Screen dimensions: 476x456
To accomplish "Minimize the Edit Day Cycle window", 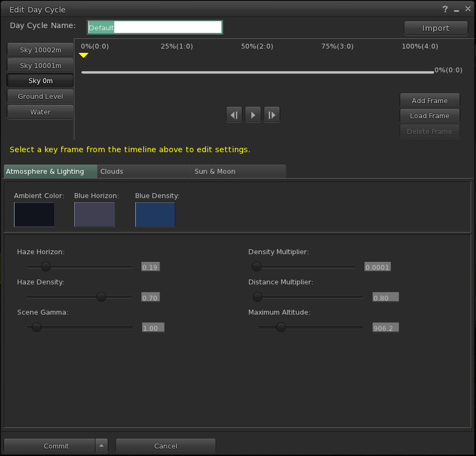I will pos(456,10).
